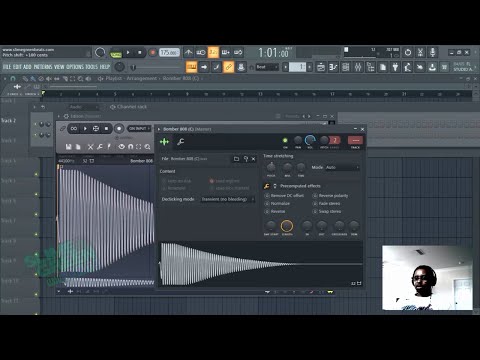Open the Browser view icon
The width and height of the screenshot is (480, 360).
coord(371,67)
